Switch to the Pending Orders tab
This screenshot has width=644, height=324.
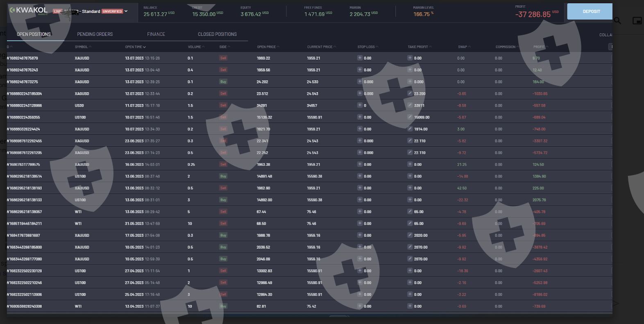point(95,34)
